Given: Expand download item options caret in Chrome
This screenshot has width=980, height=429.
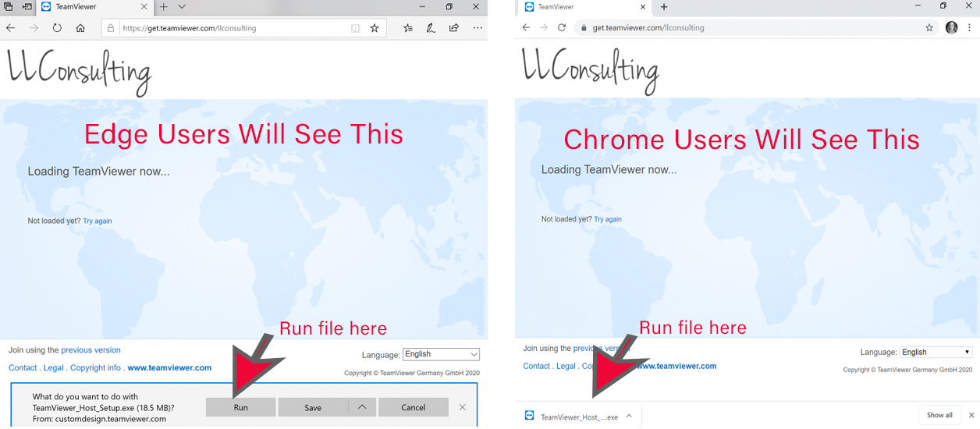Looking at the screenshot, I should [x=629, y=417].
